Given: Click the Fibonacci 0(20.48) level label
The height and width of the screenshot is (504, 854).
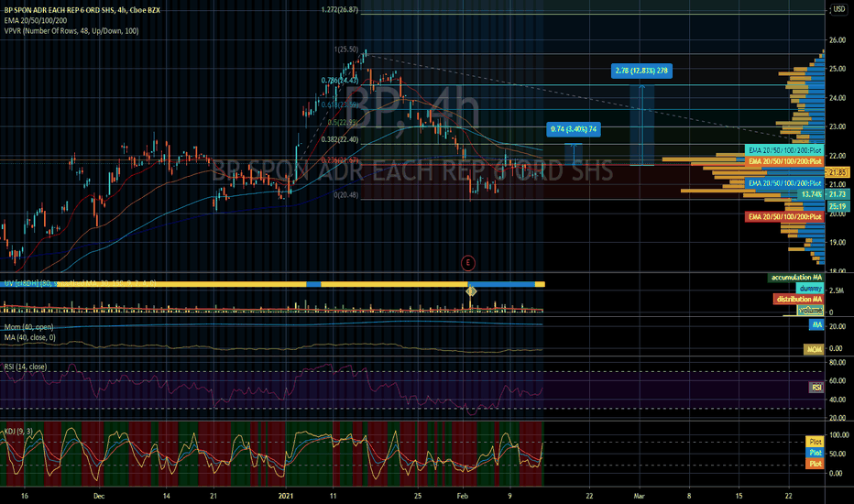Looking at the screenshot, I should [x=346, y=195].
